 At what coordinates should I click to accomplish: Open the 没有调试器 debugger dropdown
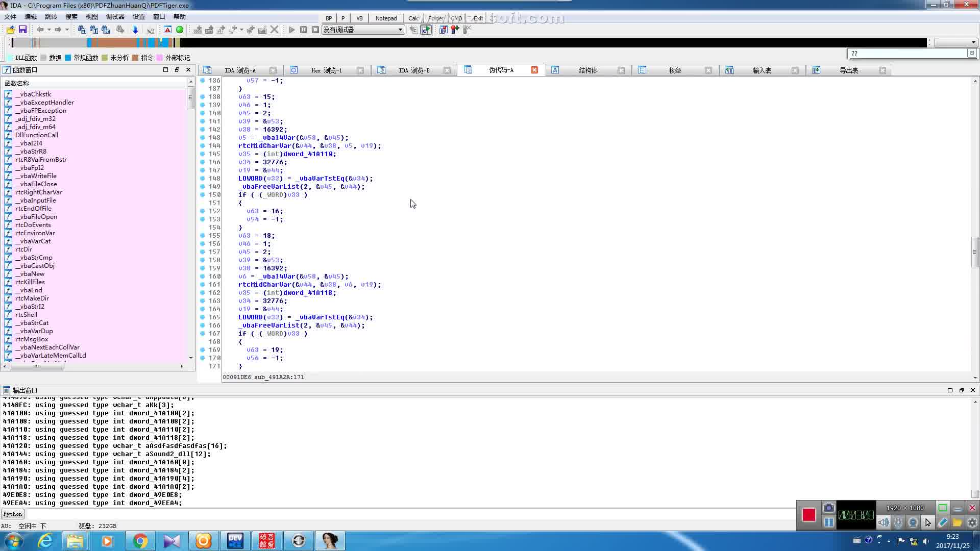(400, 30)
